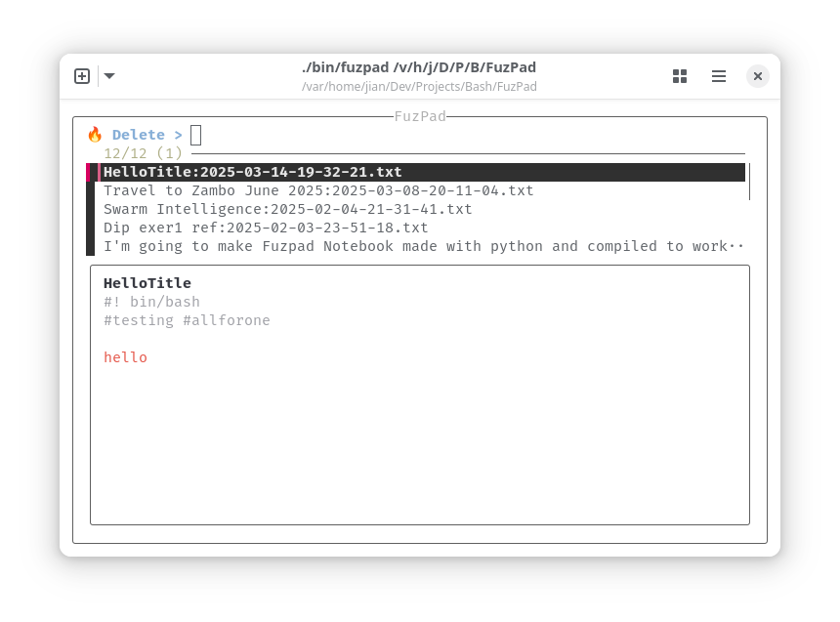Click the fire emoji prompt icon
Viewport: 840px width, 622px height.
(x=95, y=135)
